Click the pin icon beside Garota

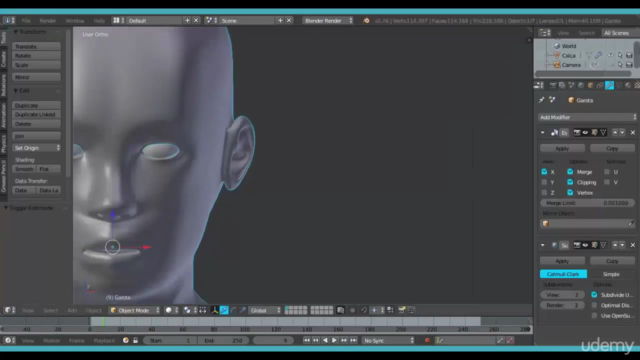542,100
